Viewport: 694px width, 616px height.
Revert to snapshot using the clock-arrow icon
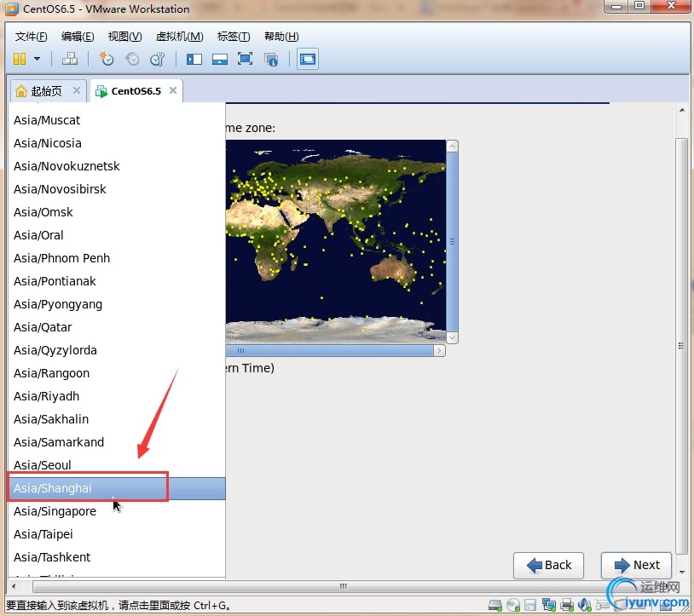132,59
